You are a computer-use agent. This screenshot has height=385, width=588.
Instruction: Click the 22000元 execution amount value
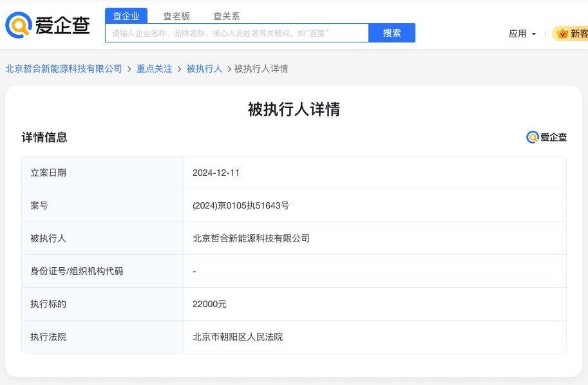pyautogui.click(x=209, y=304)
